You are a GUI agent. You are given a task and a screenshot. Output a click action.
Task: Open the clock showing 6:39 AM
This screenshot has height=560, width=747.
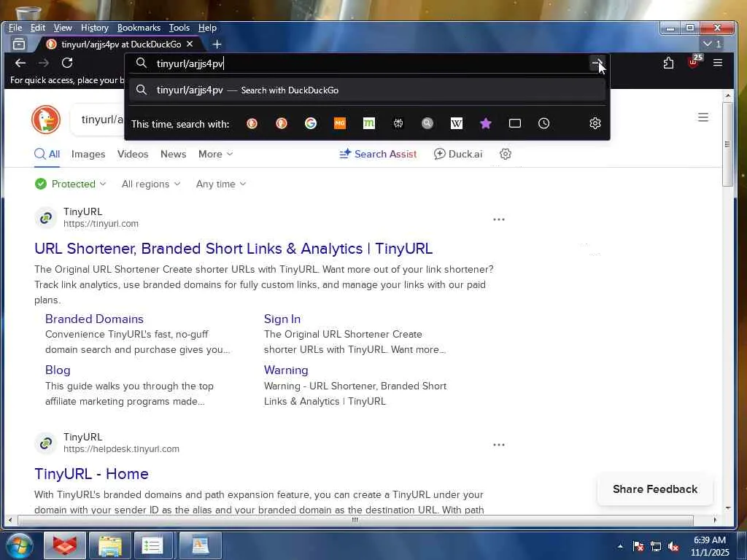tap(709, 546)
